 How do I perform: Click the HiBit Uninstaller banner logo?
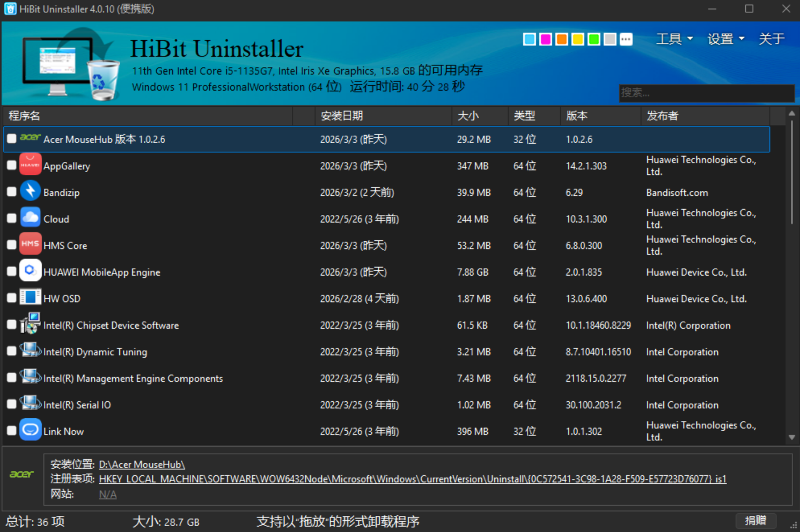pyautogui.click(x=70, y=65)
